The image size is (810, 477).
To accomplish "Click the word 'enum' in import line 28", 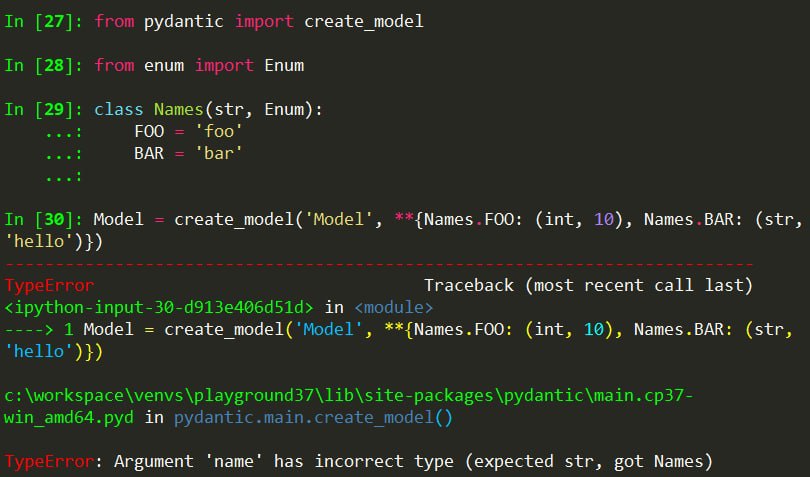I will click(164, 66).
